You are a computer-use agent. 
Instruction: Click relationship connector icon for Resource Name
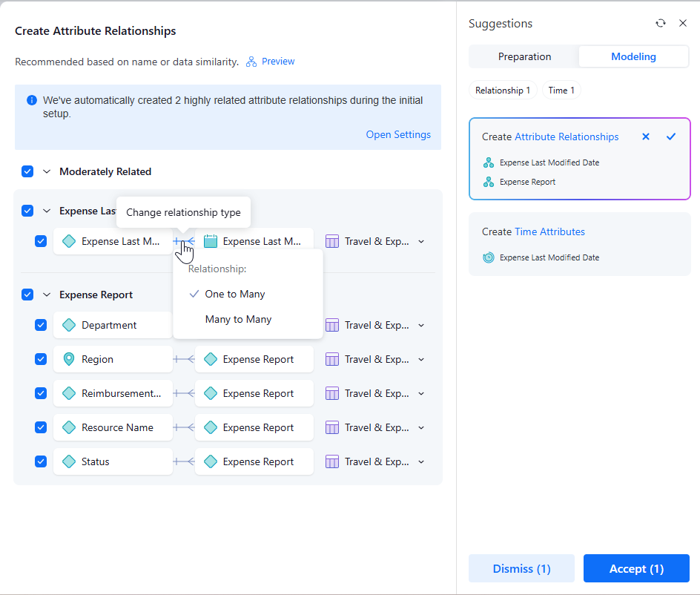184,427
